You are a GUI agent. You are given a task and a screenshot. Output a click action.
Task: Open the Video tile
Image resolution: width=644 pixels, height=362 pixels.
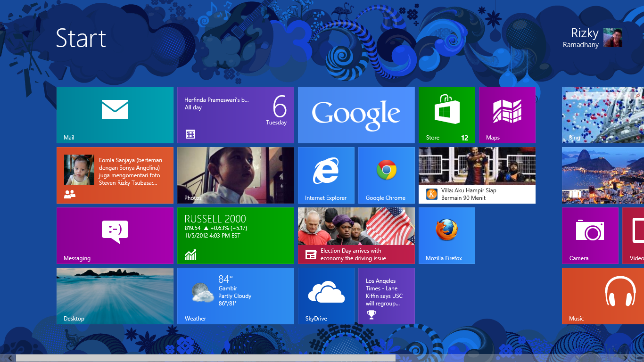tap(633, 236)
